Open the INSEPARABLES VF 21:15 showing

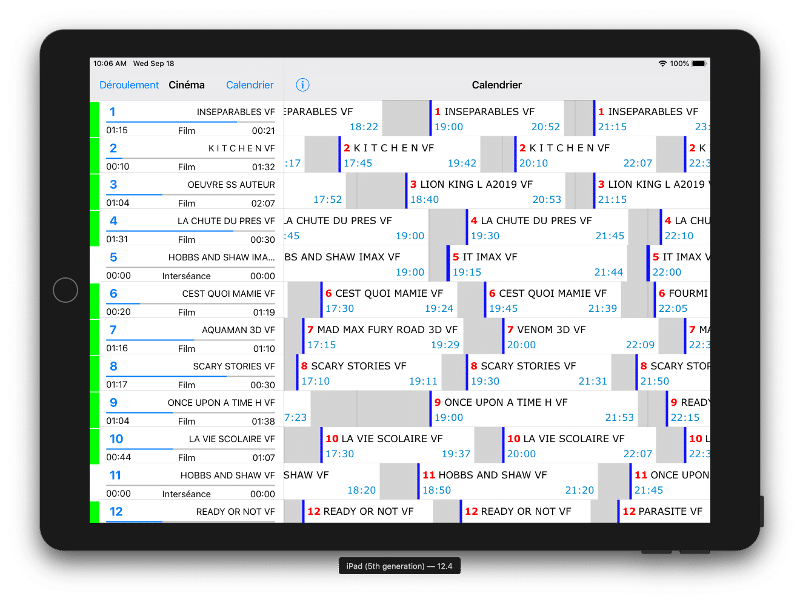652,118
